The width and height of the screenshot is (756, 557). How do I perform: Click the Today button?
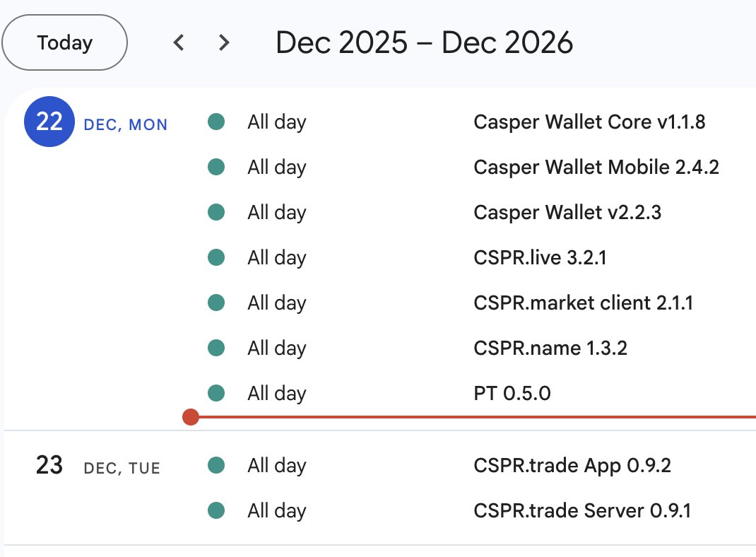[x=64, y=42]
